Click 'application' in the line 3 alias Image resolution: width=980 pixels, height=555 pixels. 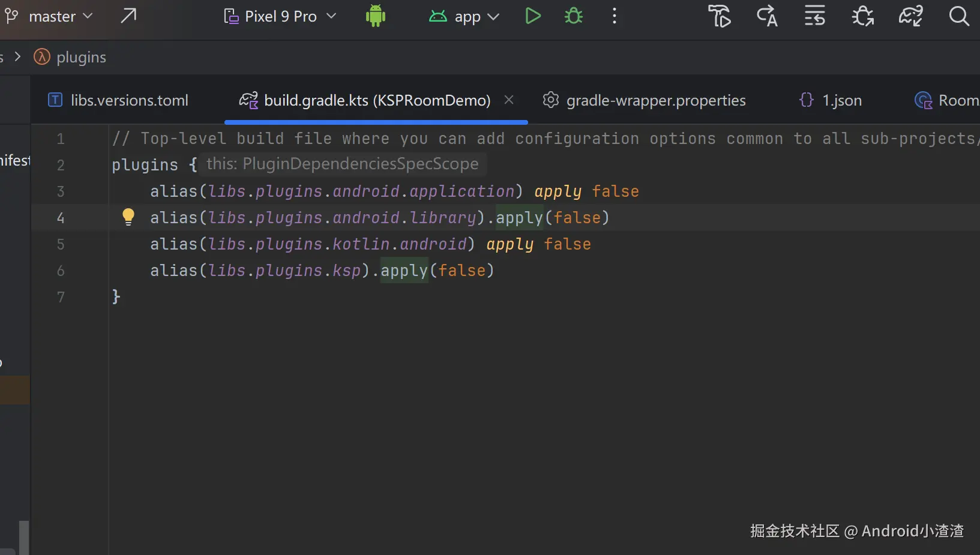point(462,191)
